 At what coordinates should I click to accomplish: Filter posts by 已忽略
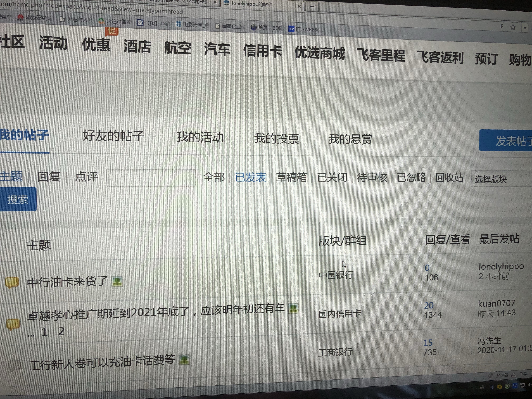[x=411, y=178]
